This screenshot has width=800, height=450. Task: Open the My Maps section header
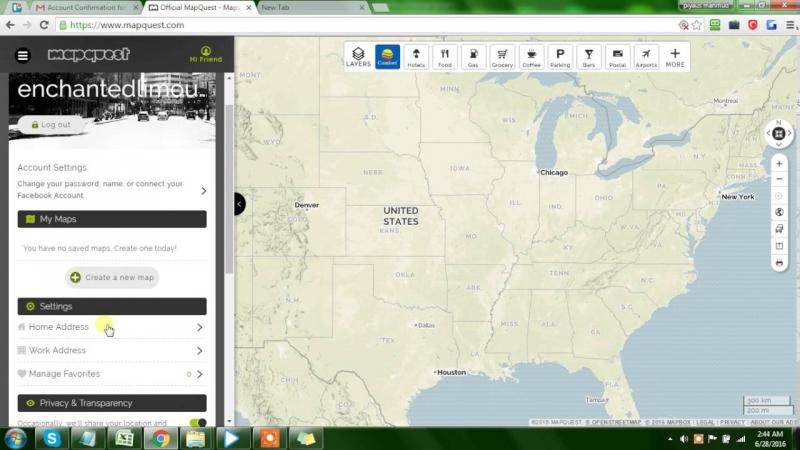pos(112,219)
